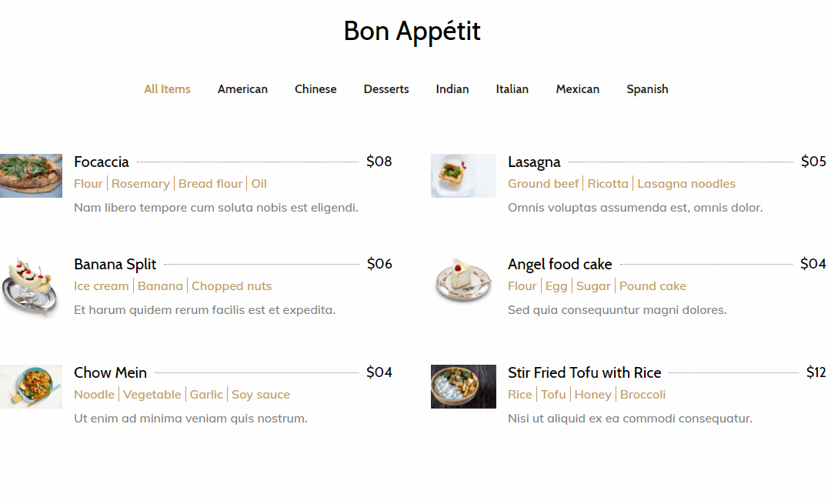Viewport: 831px width, 504px height.
Task: Click the Focaccia pizza thumbnail image
Action: point(31,176)
